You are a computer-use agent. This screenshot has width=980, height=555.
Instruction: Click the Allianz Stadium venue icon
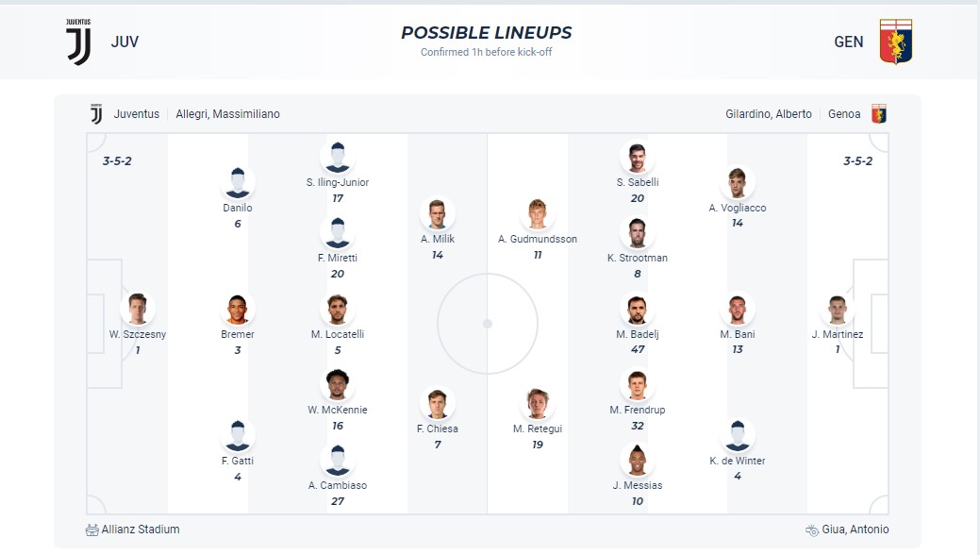pos(91,530)
